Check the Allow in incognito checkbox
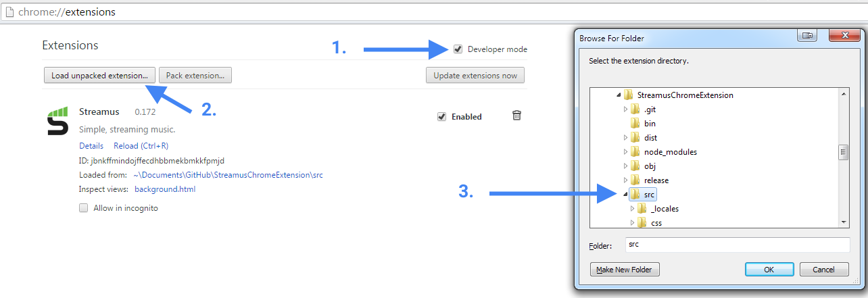868x298 pixels. [x=84, y=208]
